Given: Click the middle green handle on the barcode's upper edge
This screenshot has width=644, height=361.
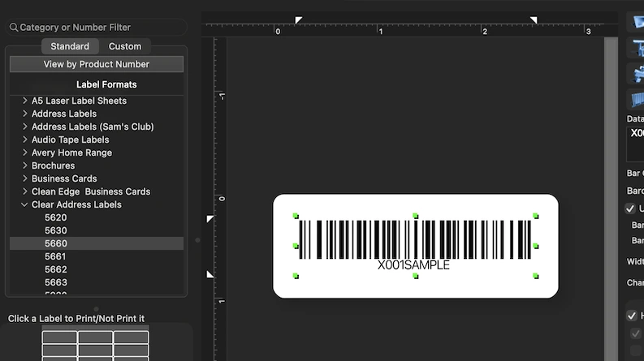Looking at the screenshot, I should [416, 216].
